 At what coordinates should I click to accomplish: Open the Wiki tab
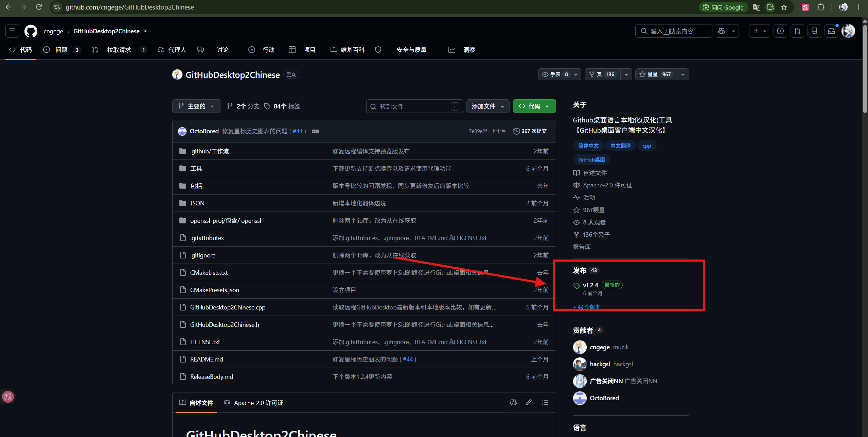click(x=348, y=50)
